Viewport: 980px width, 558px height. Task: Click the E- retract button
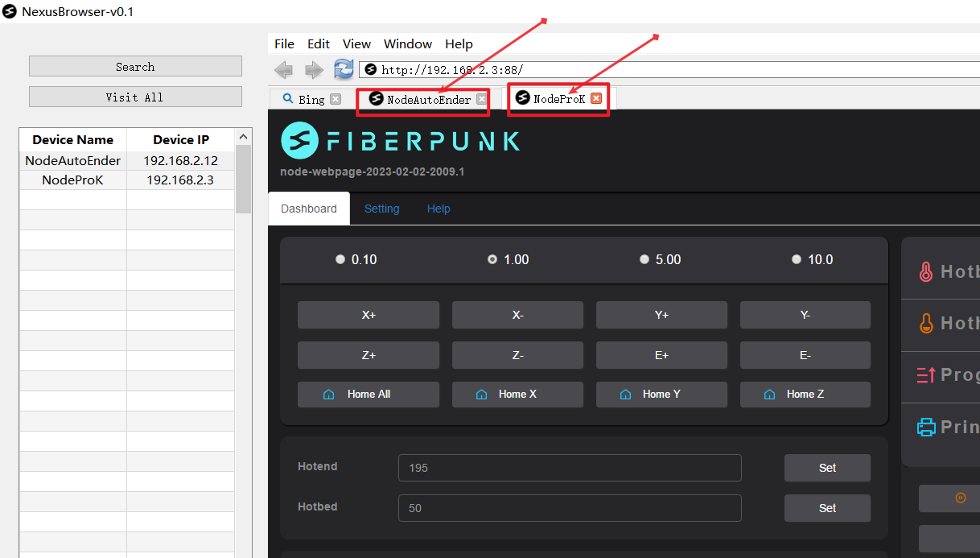coord(805,355)
